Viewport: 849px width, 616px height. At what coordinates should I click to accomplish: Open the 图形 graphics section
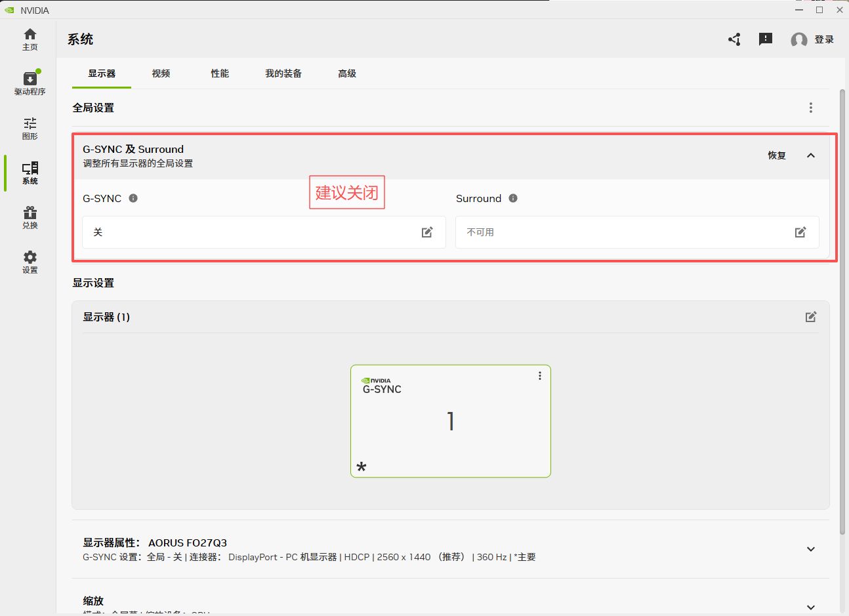tap(30, 129)
